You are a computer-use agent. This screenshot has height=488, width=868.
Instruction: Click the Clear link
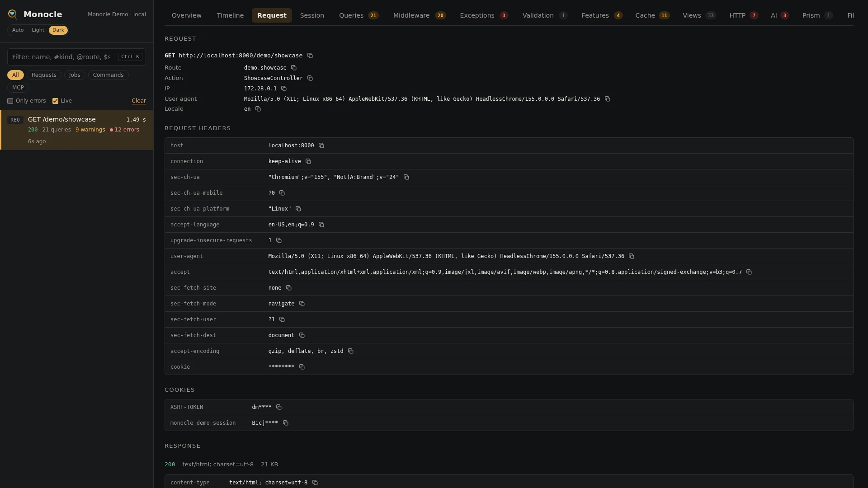[139, 101]
